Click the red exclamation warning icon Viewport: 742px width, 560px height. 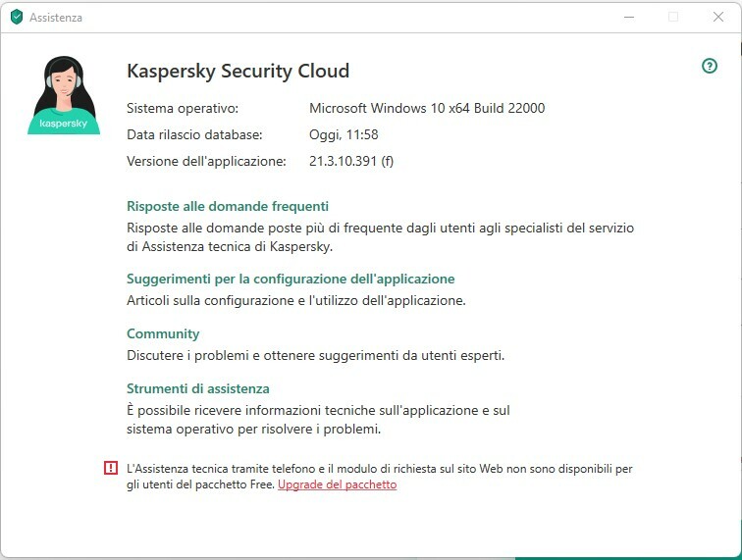(110, 468)
